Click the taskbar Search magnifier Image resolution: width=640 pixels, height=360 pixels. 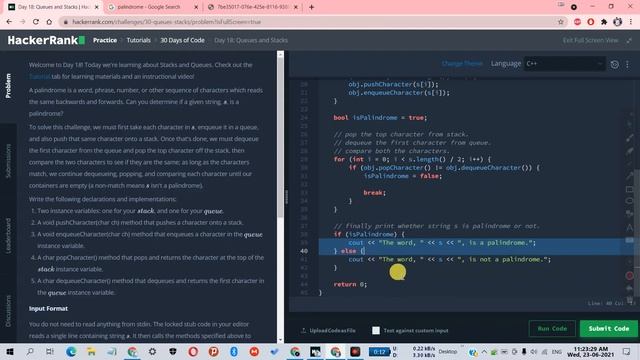click(x=30, y=351)
